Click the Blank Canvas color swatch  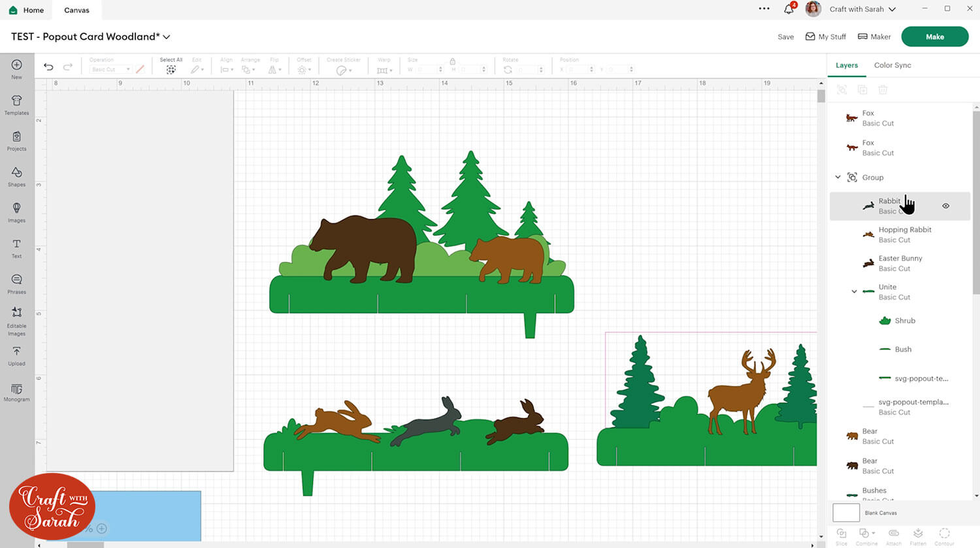pos(846,513)
